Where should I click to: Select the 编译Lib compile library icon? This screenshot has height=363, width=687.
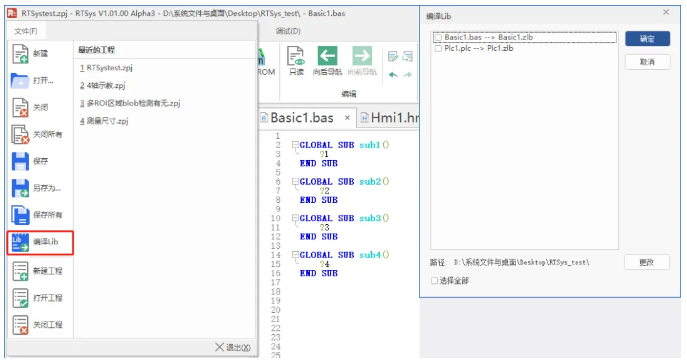tap(20, 242)
